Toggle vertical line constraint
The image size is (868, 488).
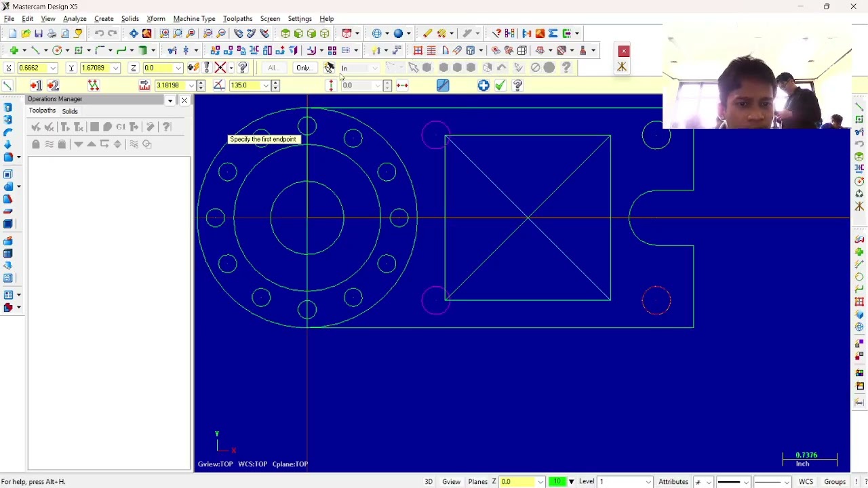pyautogui.click(x=331, y=85)
